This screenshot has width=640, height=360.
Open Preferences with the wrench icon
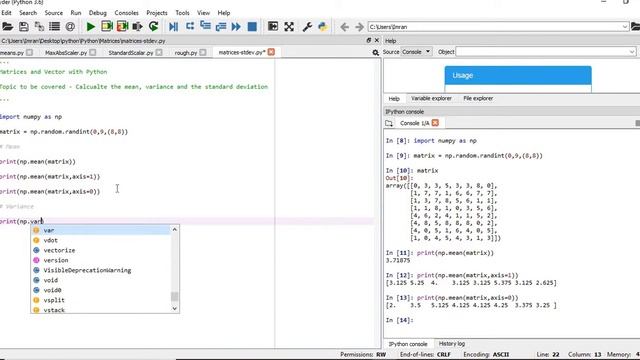coord(307,27)
